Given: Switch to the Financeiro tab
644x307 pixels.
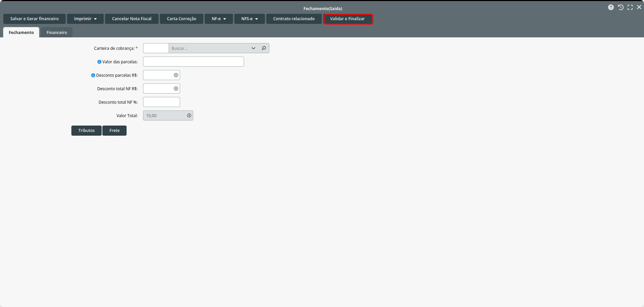Looking at the screenshot, I should (57, 32).
